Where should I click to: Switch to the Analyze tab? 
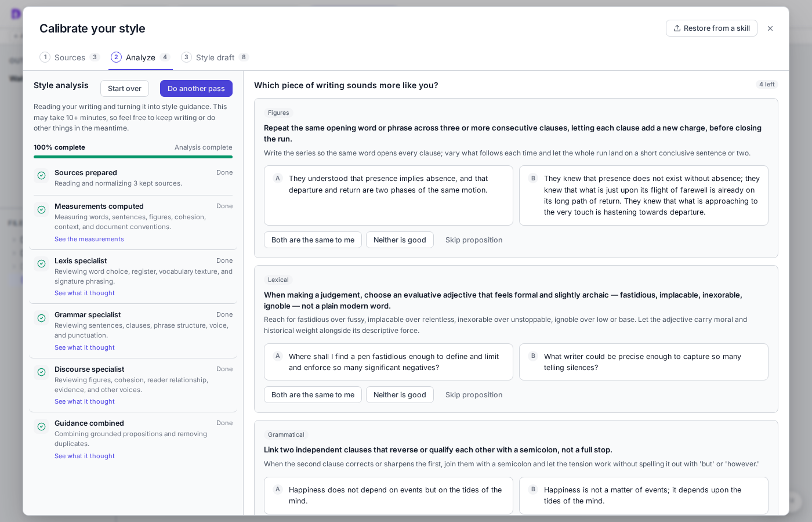pyautogui.click(x=141, y=57)
